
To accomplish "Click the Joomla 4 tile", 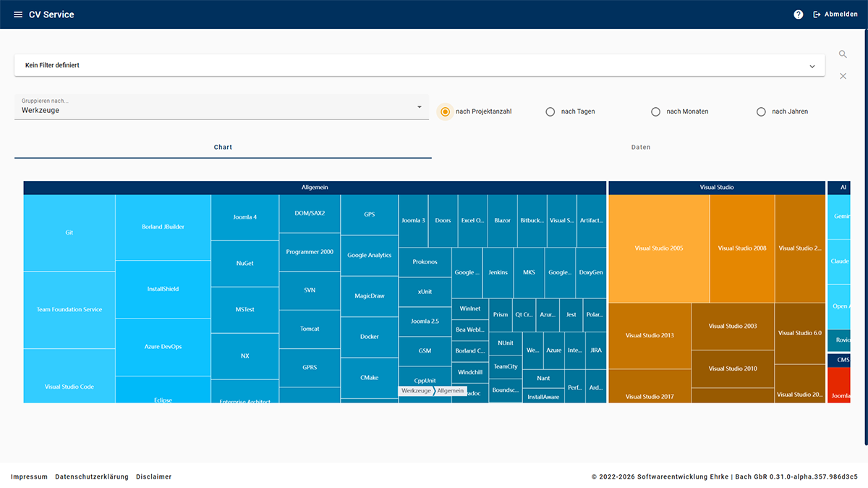I will (x=244, y=217).
